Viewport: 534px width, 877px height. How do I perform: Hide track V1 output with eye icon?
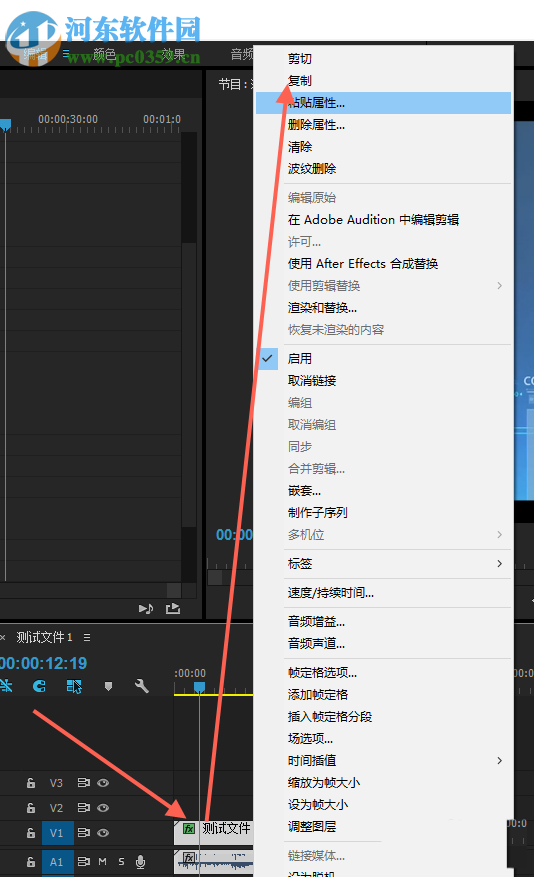click(103, 833)
